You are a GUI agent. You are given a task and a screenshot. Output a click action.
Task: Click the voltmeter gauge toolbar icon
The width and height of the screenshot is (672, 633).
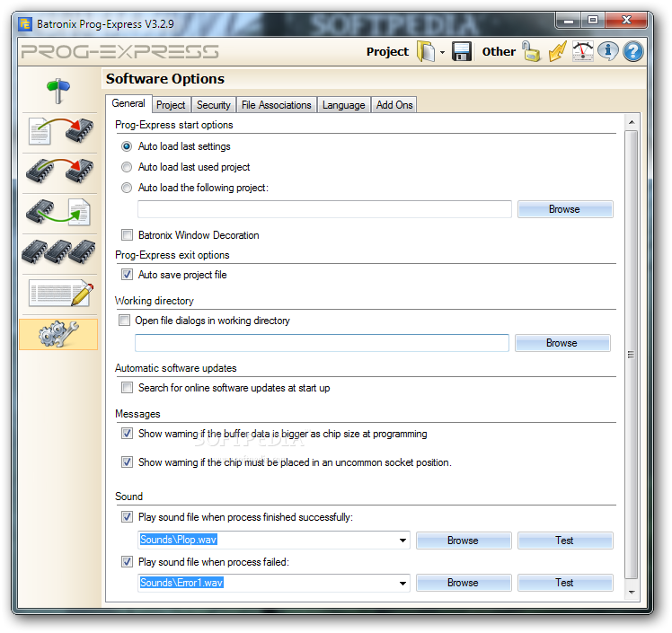click(x=583, y=51)
